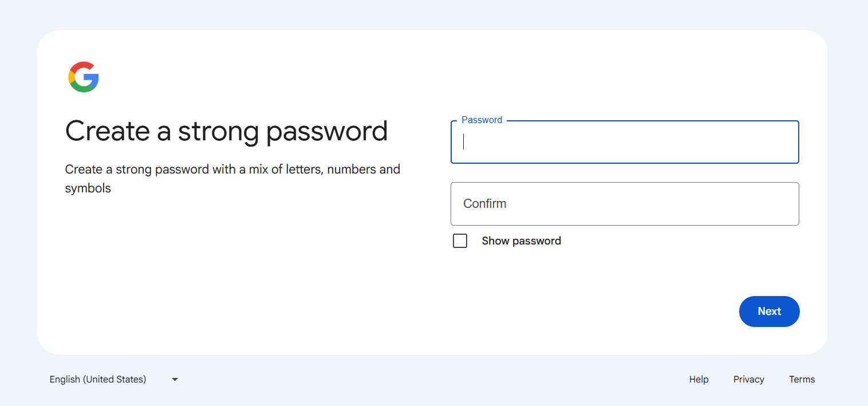Open the Help link
This screenshot has height=406, width=868.
(699, 379)
